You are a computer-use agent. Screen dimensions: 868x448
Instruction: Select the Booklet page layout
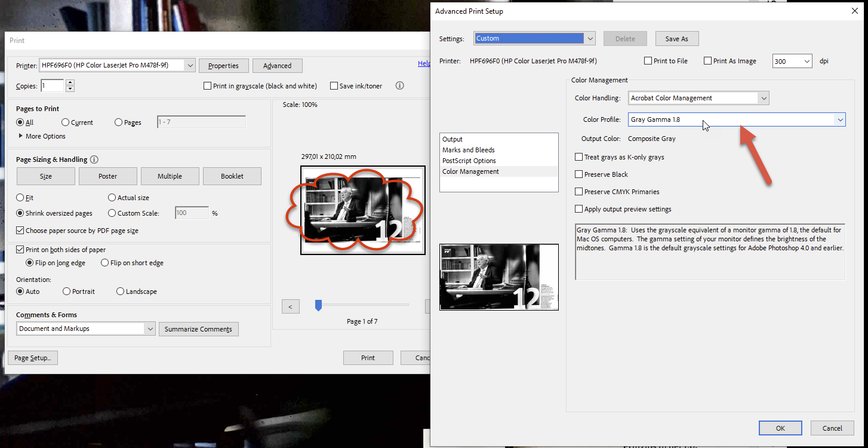232,176
